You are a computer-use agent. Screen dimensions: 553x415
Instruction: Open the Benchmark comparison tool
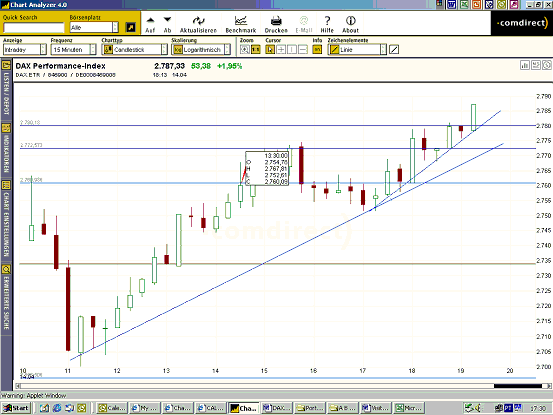click(x=241, y=24)
